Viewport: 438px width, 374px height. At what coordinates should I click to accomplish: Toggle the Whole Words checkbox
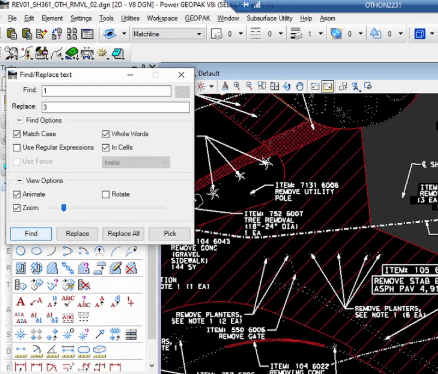[106, 134]
